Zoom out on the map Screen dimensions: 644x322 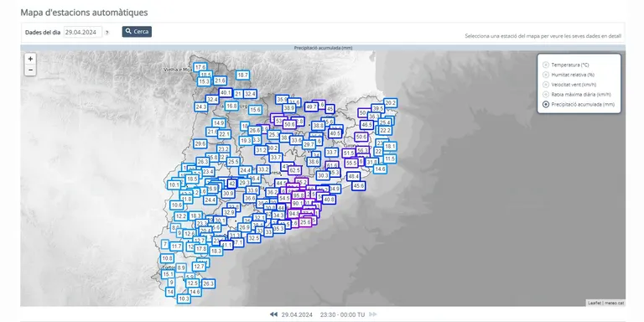[30, 70]
